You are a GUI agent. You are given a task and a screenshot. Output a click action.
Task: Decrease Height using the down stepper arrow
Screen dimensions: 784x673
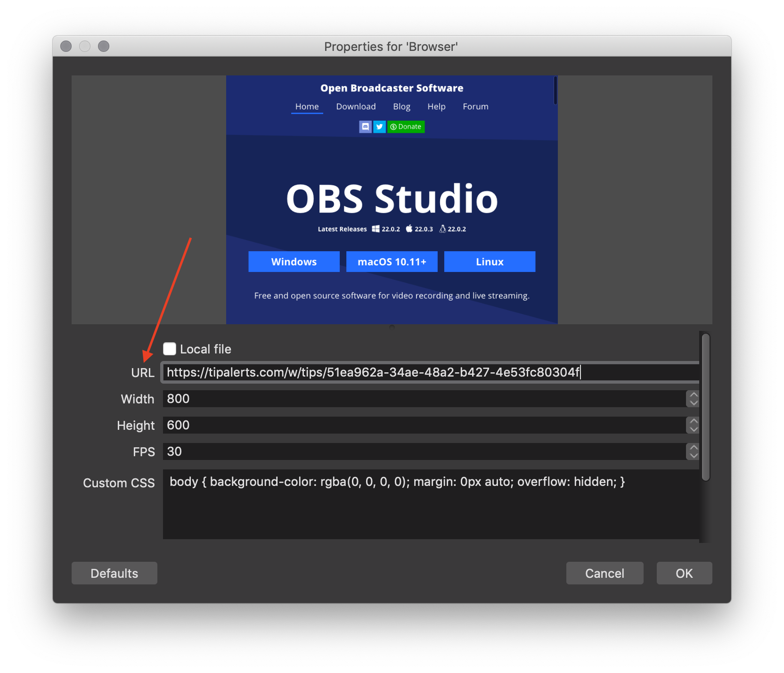(x=694, y=429)
